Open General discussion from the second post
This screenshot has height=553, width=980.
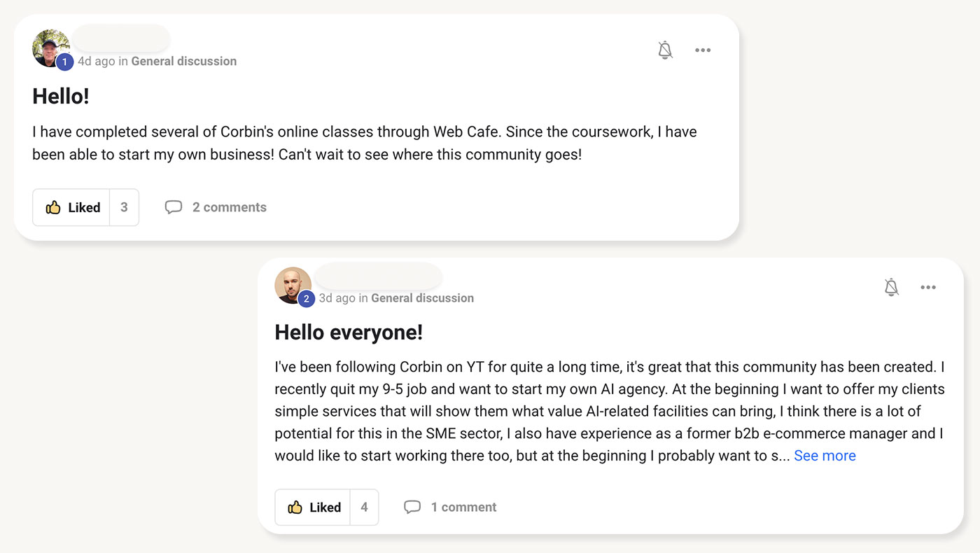point(422,297)
